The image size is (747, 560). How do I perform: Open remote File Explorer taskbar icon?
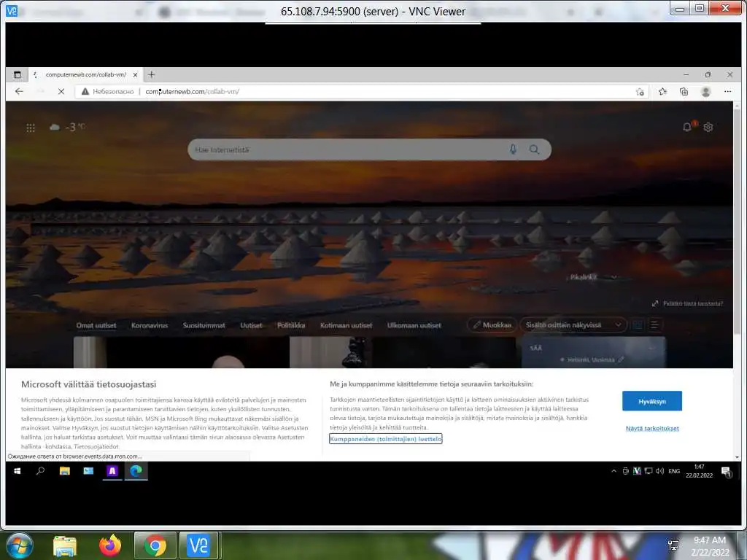[65, 471]
